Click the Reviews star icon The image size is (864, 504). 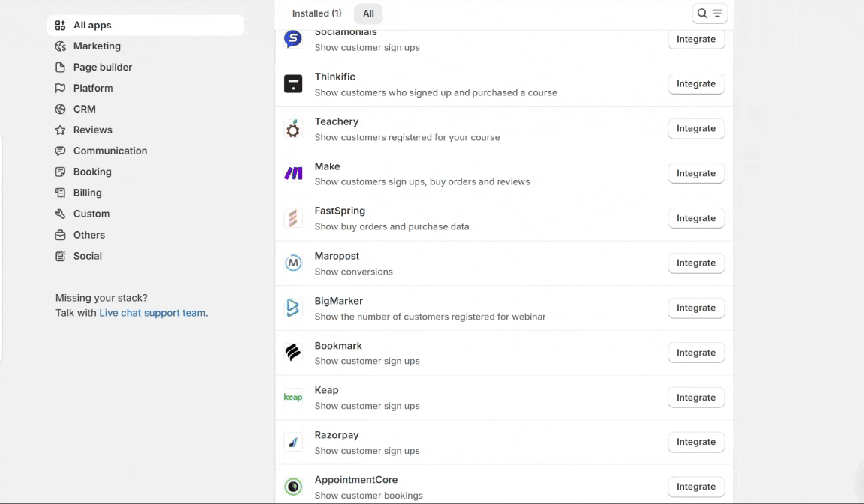coord(60,130)
